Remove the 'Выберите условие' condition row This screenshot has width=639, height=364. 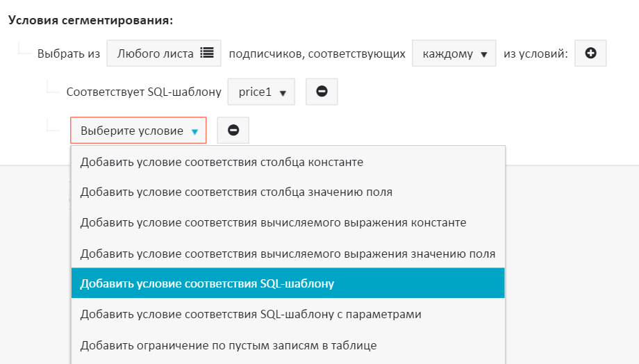[233, 131]
